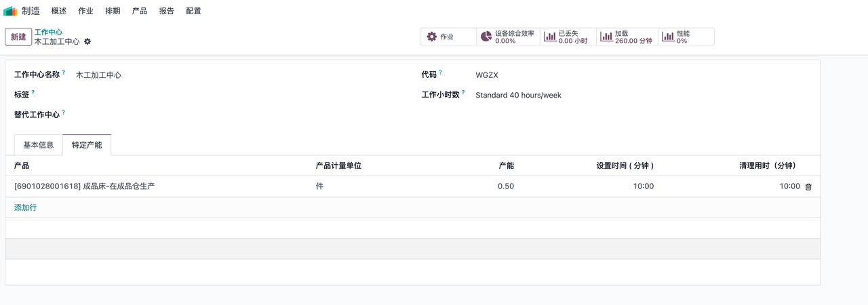Show help tooltip for 工作小时数
Image resolution: width=868 pixels, height=305 pixels.
[463, 92]
